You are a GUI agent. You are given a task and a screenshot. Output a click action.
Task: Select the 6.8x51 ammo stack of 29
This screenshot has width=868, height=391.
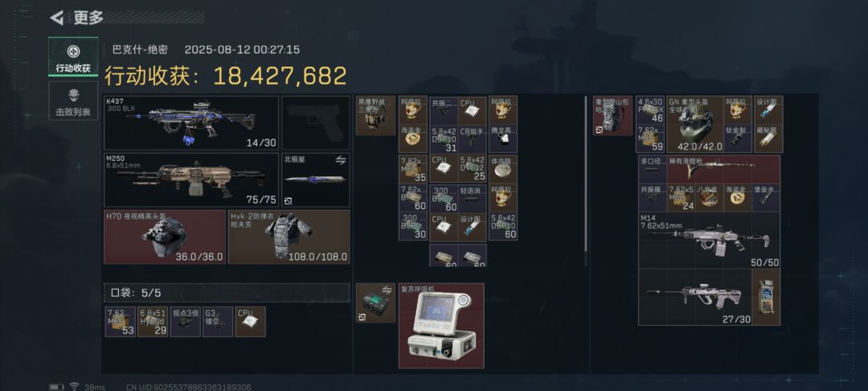point(153,322)
